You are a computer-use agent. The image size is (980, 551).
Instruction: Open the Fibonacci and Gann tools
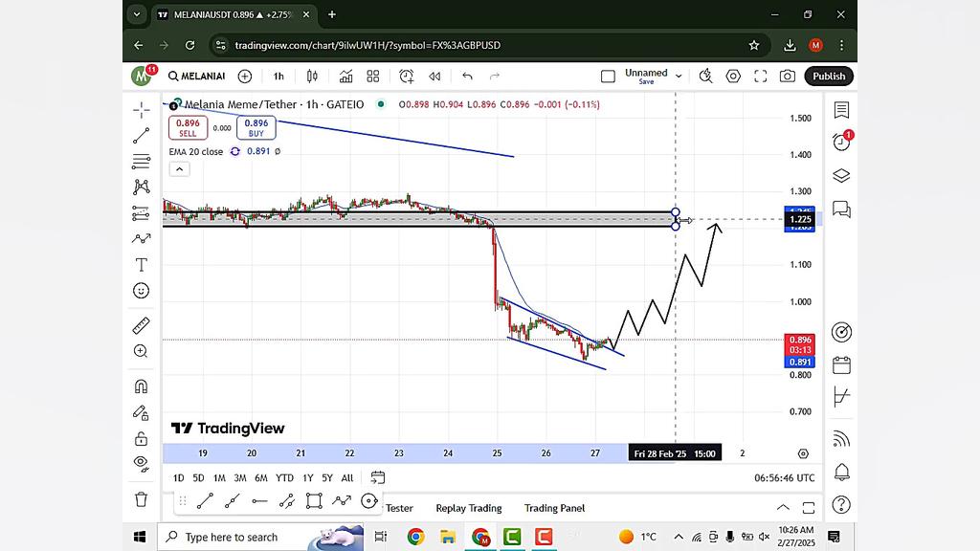[142, 161]
